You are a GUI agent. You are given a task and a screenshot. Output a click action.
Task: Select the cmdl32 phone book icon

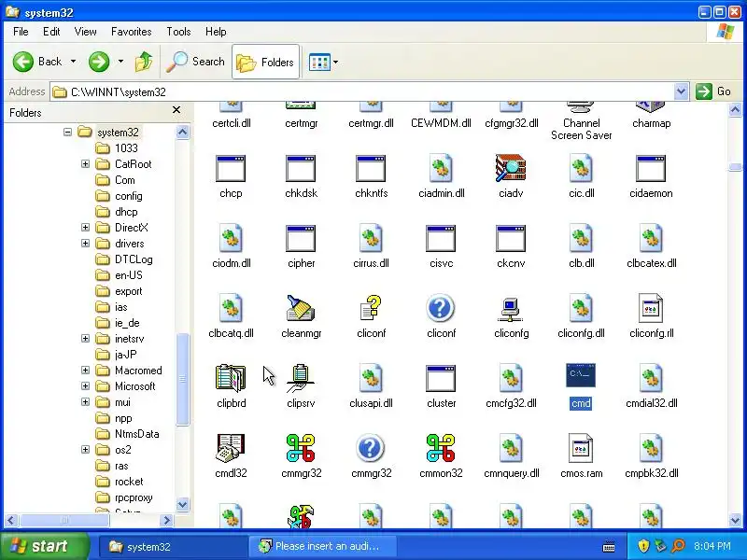[231, 448]
